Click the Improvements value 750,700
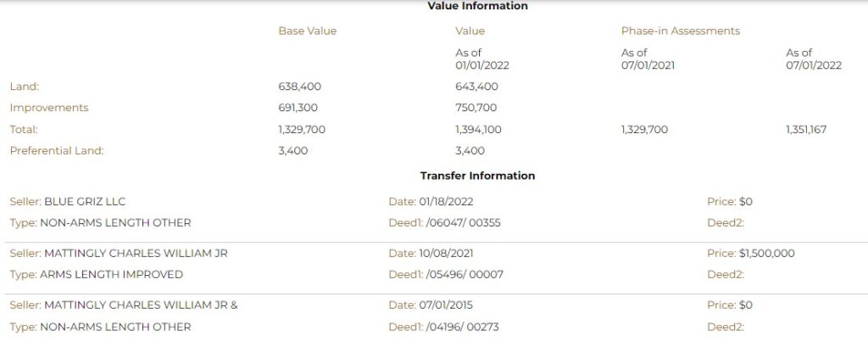Viewport: 868px width, 347px height. click(x=476, y=108)
